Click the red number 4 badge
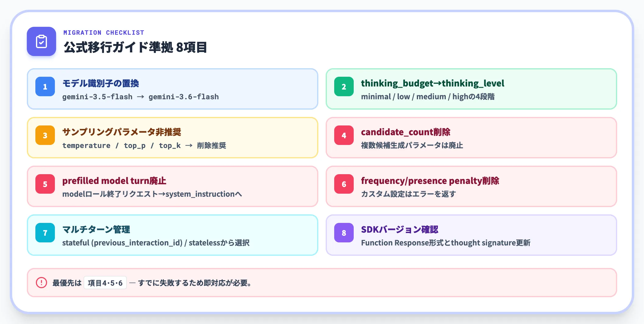Screen dimensions: 644x324 click(x=344, y=135)
